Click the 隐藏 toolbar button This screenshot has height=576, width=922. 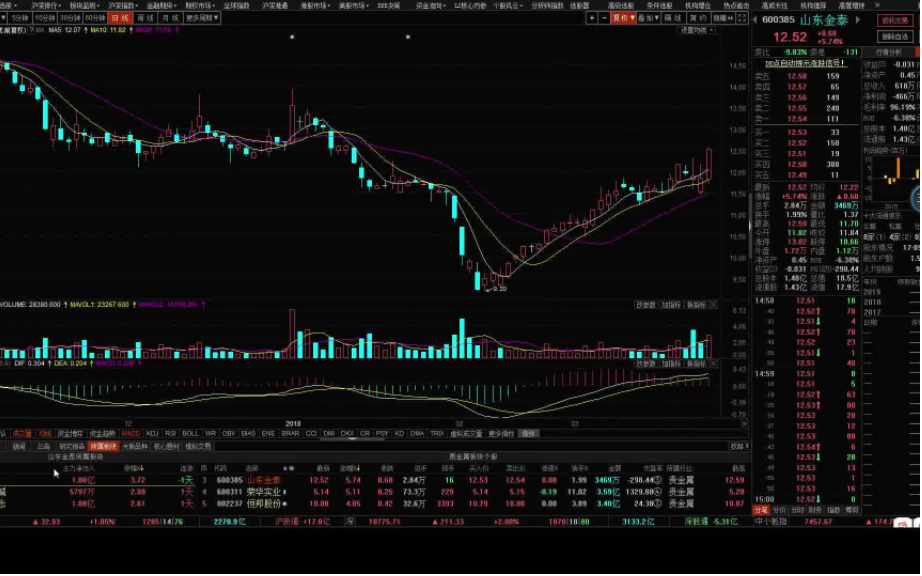[x=723, y=18]
